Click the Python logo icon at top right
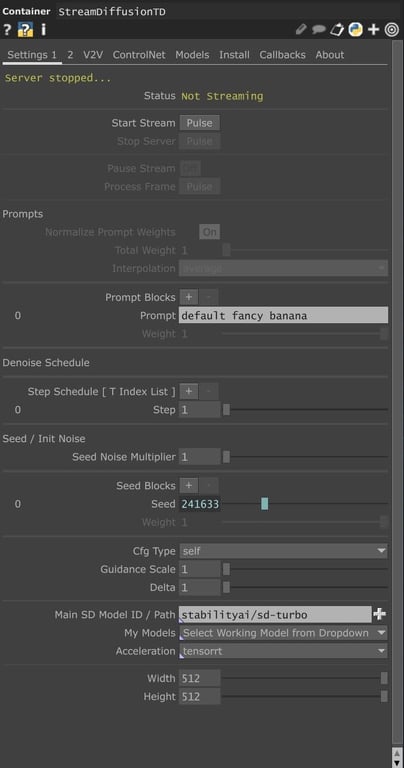This screenshot has width=404, height=768. click(355, 30)
